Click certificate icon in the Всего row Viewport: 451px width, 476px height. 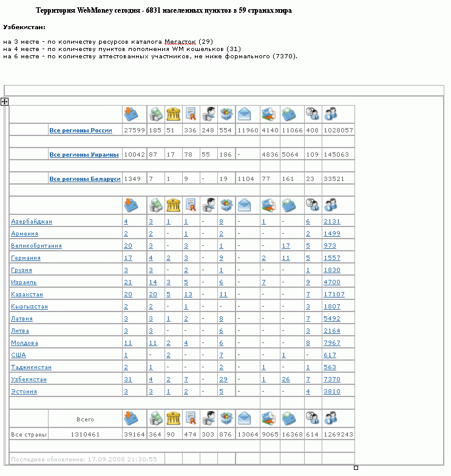191,418
